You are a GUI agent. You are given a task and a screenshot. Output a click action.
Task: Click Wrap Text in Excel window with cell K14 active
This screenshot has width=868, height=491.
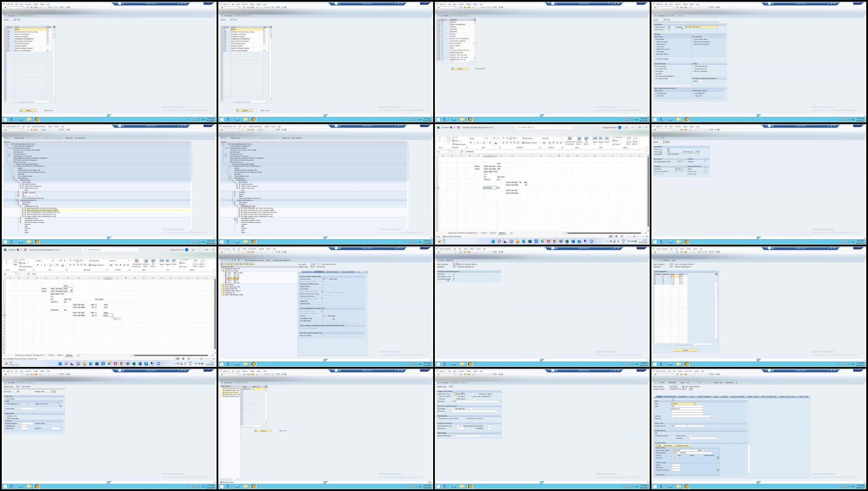click(95, 261)
